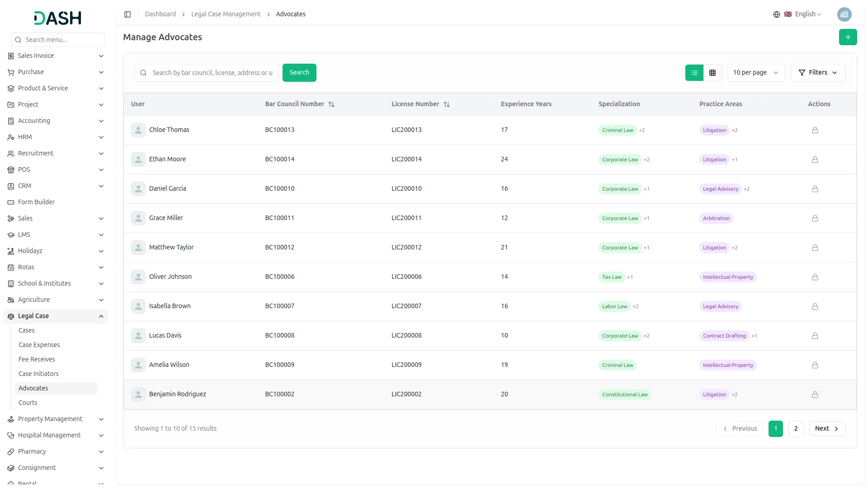Go to Next results page
The width and height of the screenshot is (868, 488).
(x=827, y=429)
